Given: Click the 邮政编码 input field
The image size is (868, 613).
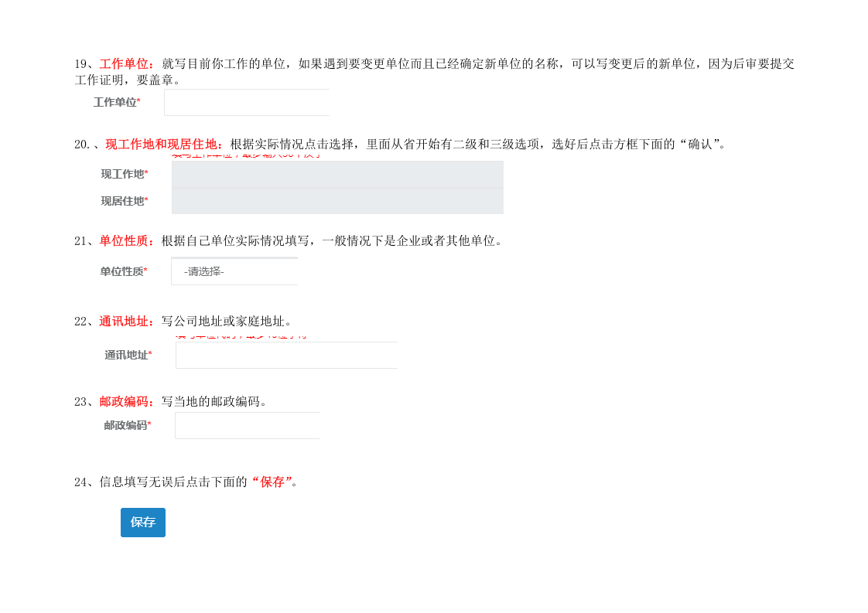Looking at the screenshot, I should pyautogui.click(x=248, y=425).
